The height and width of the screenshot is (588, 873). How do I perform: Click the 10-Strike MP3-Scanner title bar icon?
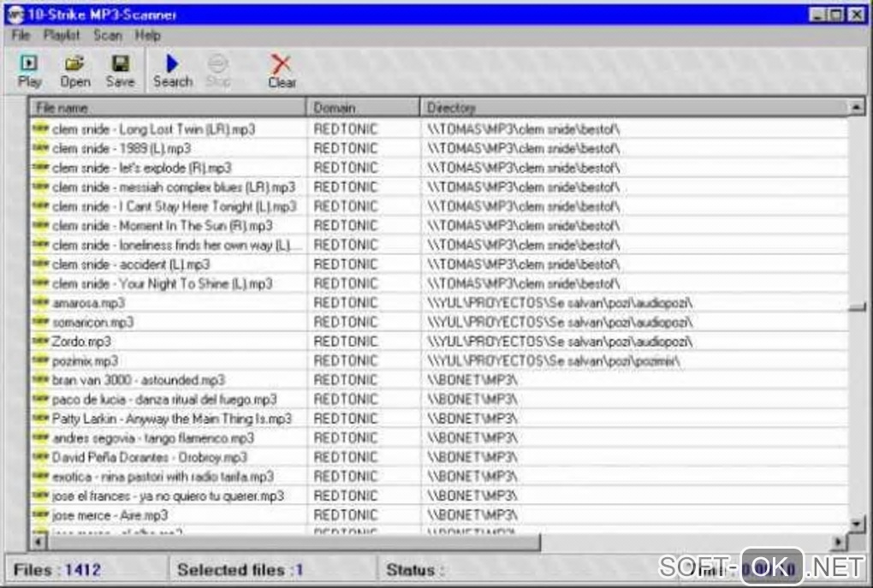click(x=15, y=14)
